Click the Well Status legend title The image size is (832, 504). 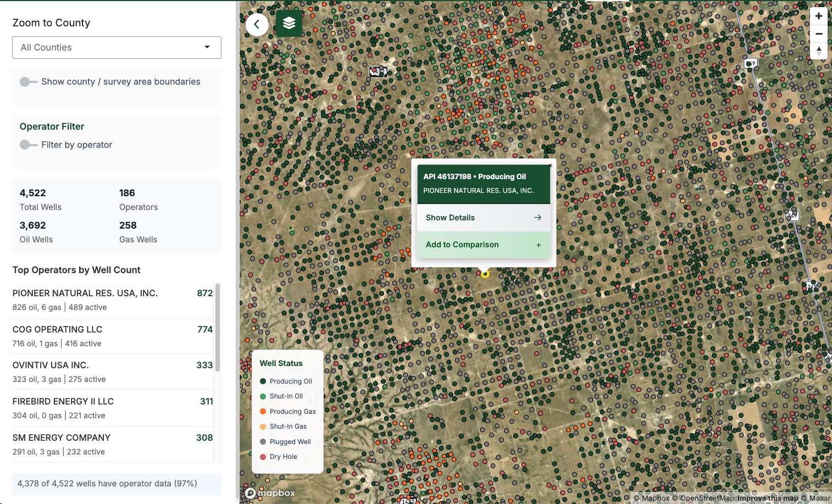coord(281,363)
